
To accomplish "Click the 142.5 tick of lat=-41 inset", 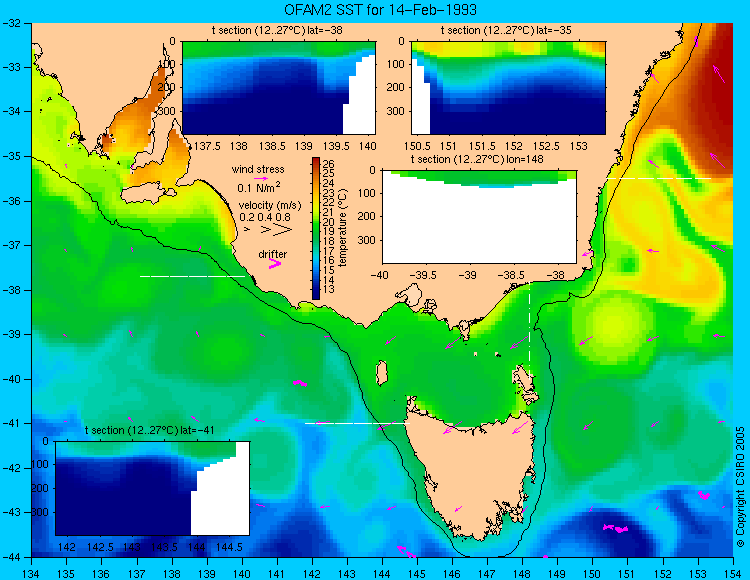I will 99,547.
